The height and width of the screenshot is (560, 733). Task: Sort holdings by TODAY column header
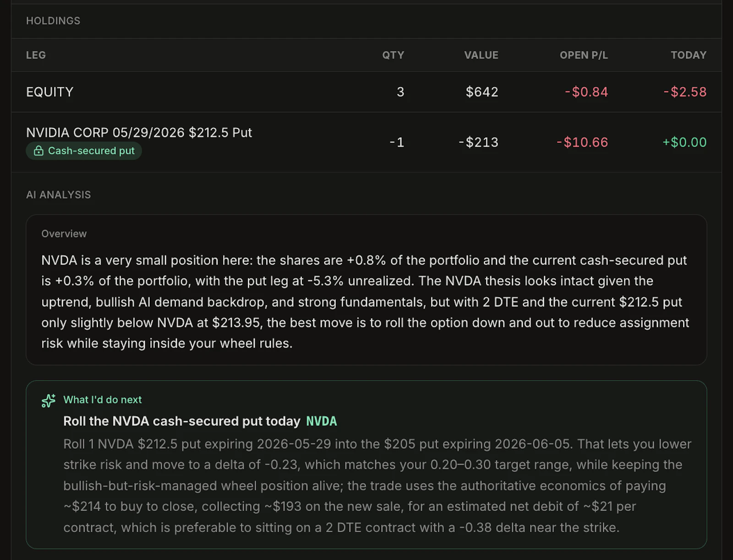click(689, 55)
